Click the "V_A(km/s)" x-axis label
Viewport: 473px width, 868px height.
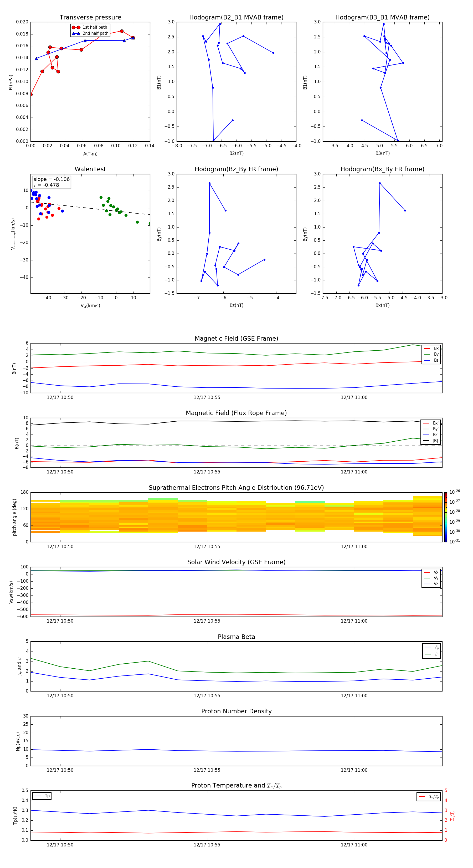(x=90, y=306)
